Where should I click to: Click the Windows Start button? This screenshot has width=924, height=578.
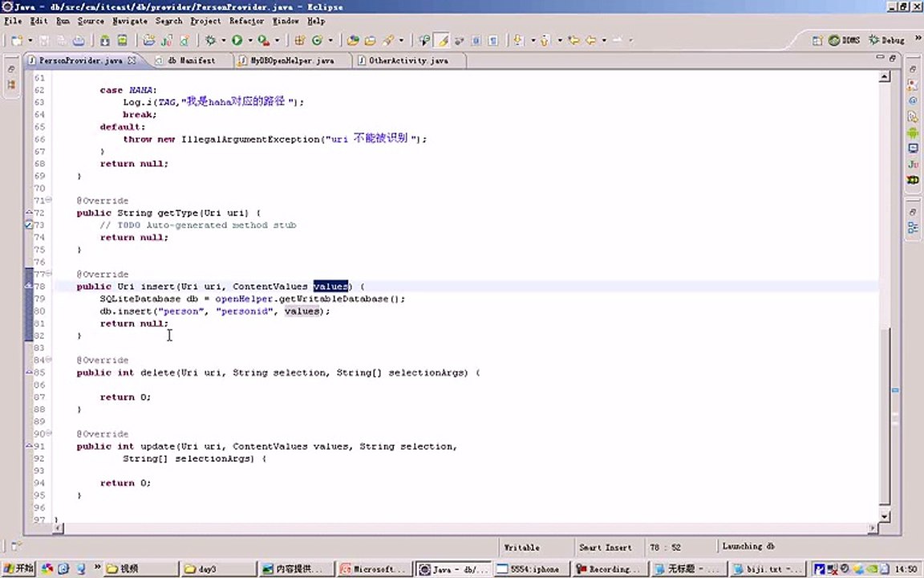(18, 568)
